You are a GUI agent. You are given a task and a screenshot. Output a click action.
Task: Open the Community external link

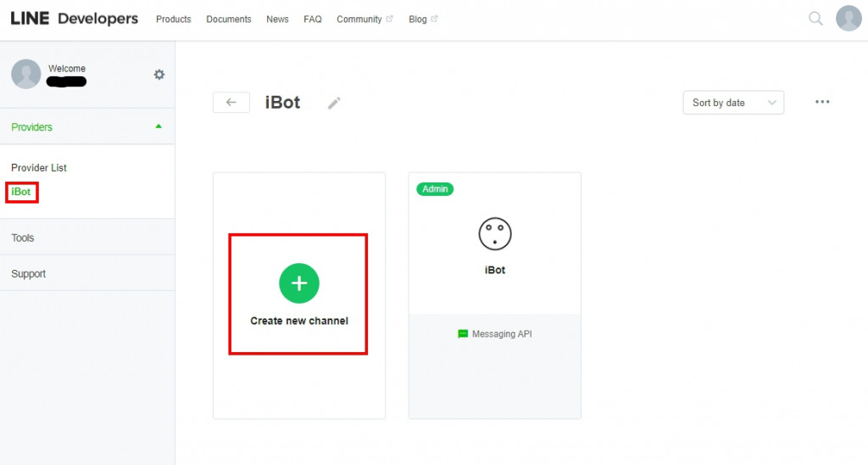click(x=364, y=20)
